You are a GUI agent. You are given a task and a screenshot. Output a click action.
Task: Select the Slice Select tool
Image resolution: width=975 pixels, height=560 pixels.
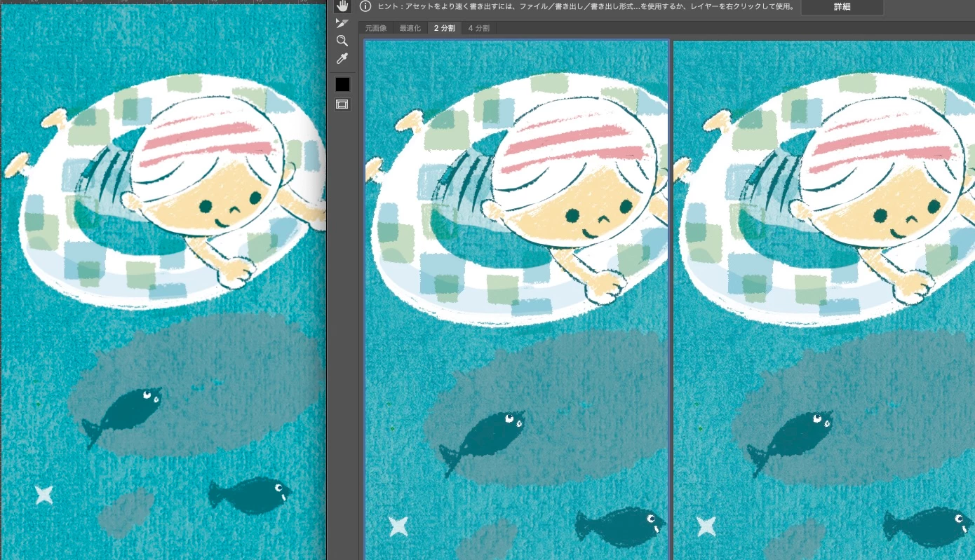point(342,23)
